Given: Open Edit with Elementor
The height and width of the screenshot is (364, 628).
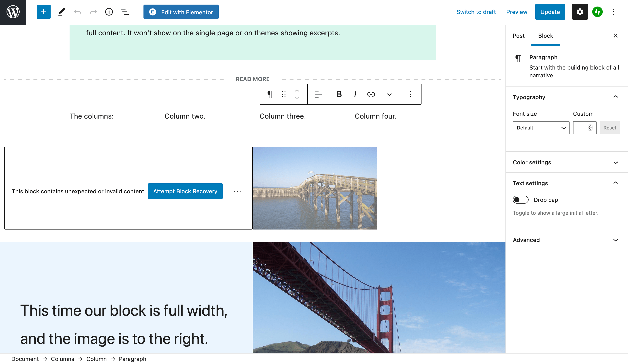Looking at the screenshot, I should [x=181, y=12].
